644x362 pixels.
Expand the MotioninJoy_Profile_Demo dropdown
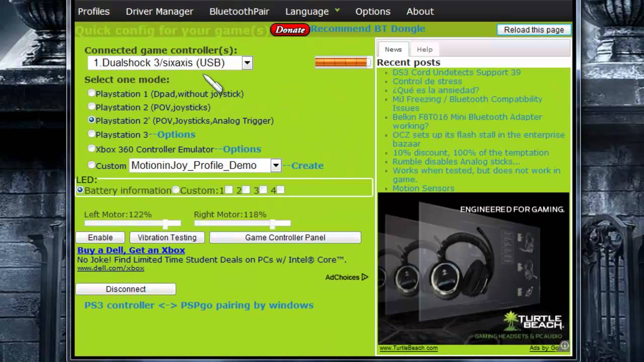(276, 165)
